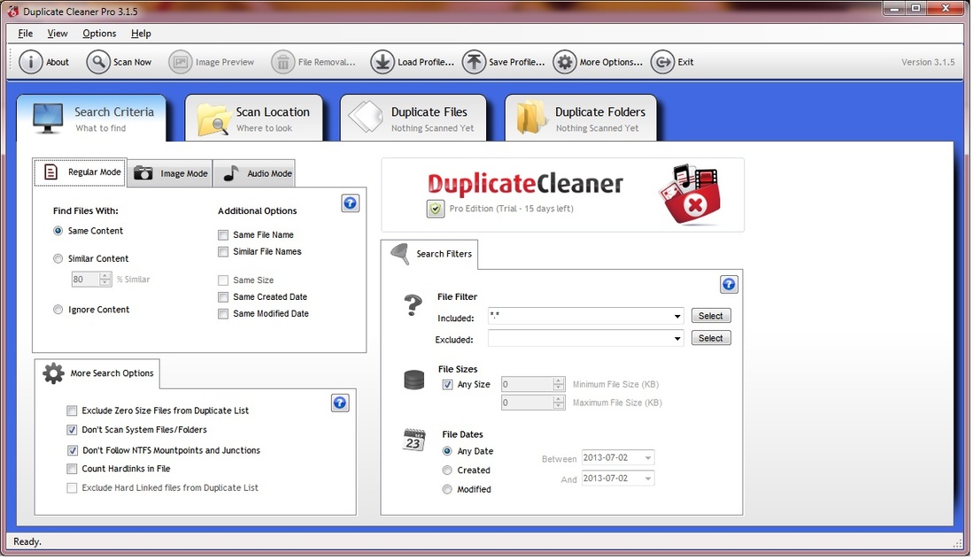The width and height of the screenshot is (974, 560).
Task: Switch to Duplicate Files tab
Action: [x=414, y=118]
